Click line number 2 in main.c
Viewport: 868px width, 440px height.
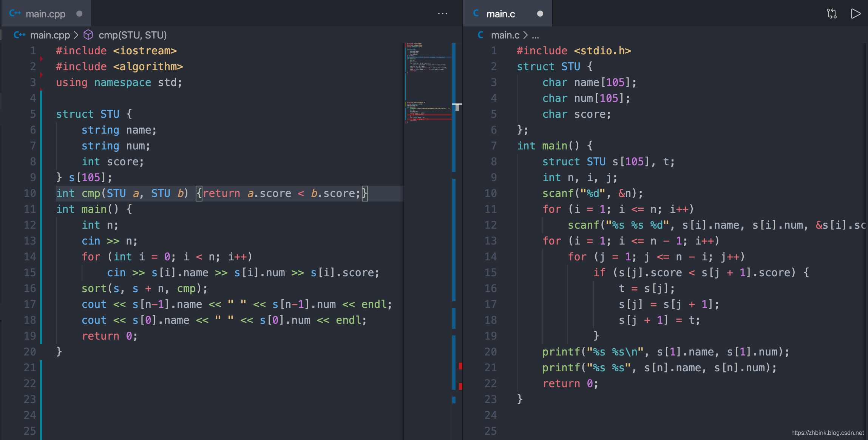(x=494, y=66)
